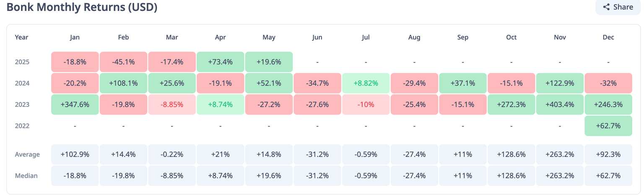Screen dimensions: 644x195
Task: Click the November 2023 +403.4% cell
Action: coord(560,104)
